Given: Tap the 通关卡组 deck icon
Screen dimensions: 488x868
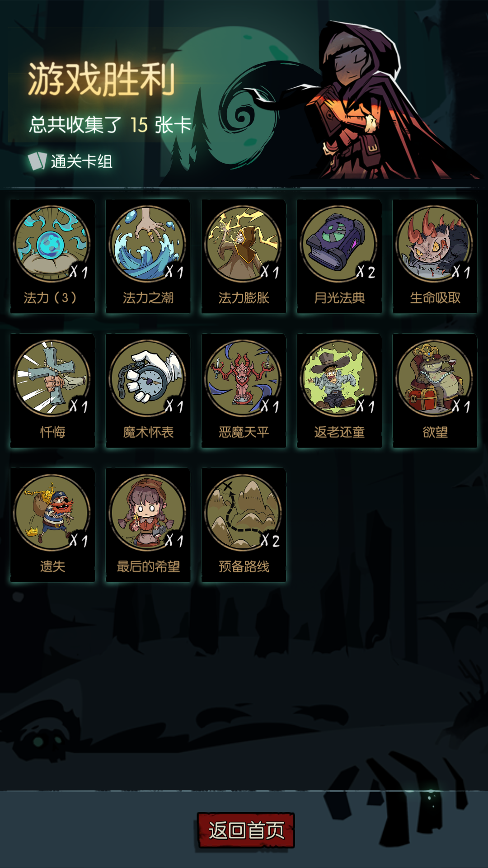Looking at the screenshot, I should coord(37,160).
